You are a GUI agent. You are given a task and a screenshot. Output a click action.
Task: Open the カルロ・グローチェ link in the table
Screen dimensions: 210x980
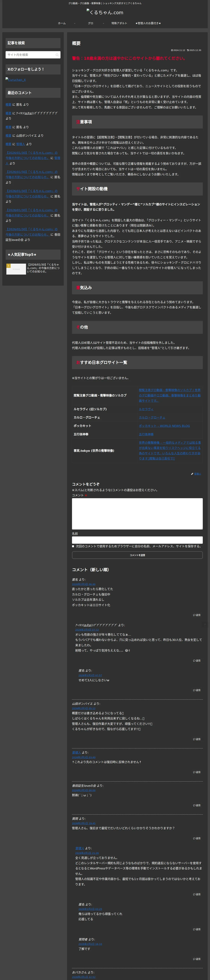point(152,417)
